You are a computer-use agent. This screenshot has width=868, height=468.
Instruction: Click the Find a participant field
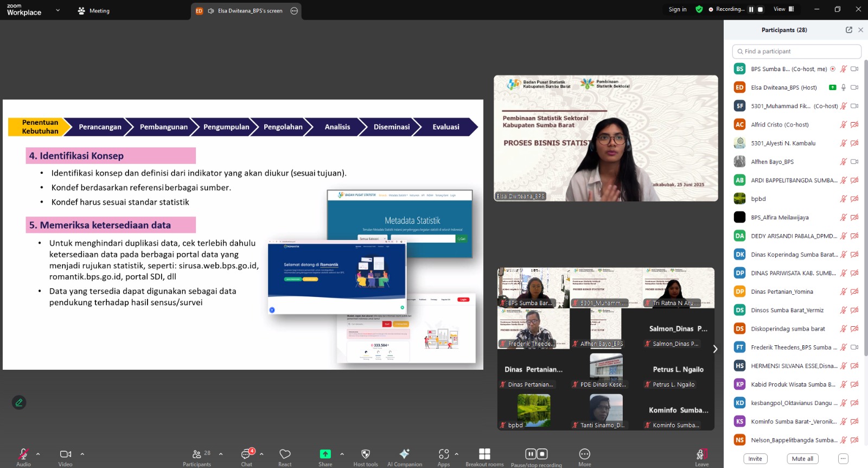point(796,52)
